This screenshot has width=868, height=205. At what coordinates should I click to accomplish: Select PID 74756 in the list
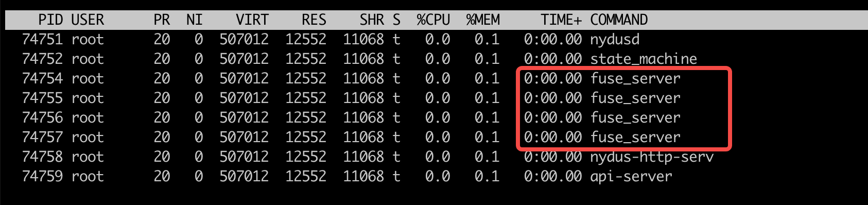[x=42, y=117]
